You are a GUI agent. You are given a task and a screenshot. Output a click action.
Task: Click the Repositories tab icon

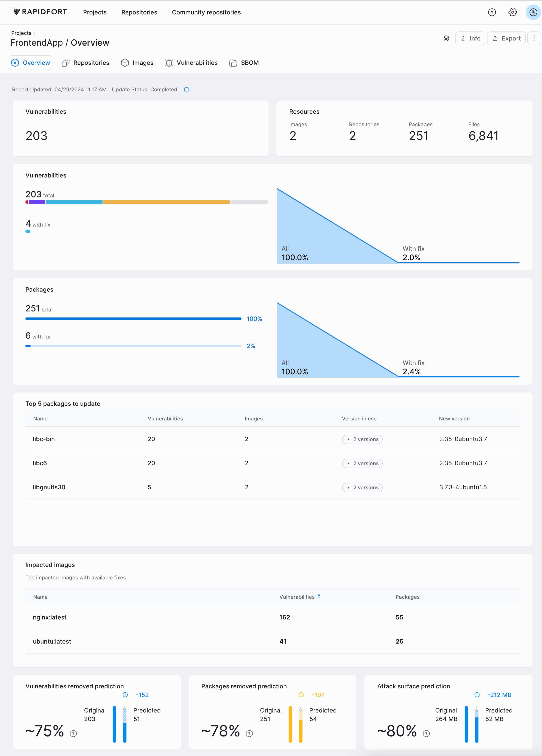66,63
